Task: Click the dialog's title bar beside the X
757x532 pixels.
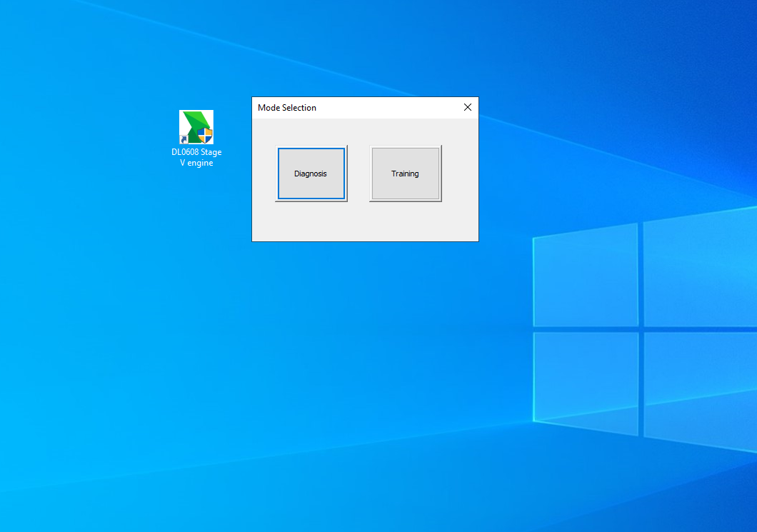Action: pyautogui.click(x=436, y=108)
